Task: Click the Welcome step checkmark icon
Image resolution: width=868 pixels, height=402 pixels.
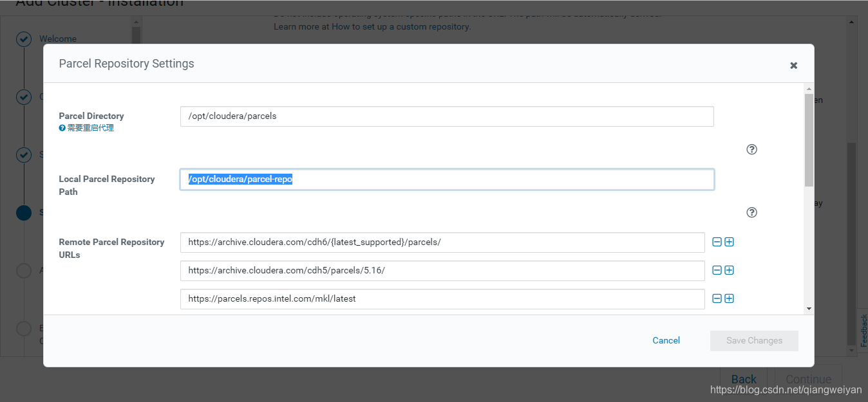Action: click(24, 39)
